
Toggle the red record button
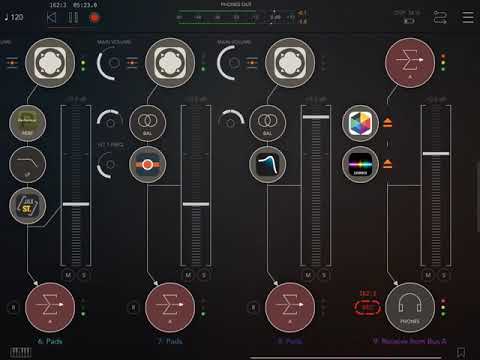pyautogui.click(x=95, y=17)
